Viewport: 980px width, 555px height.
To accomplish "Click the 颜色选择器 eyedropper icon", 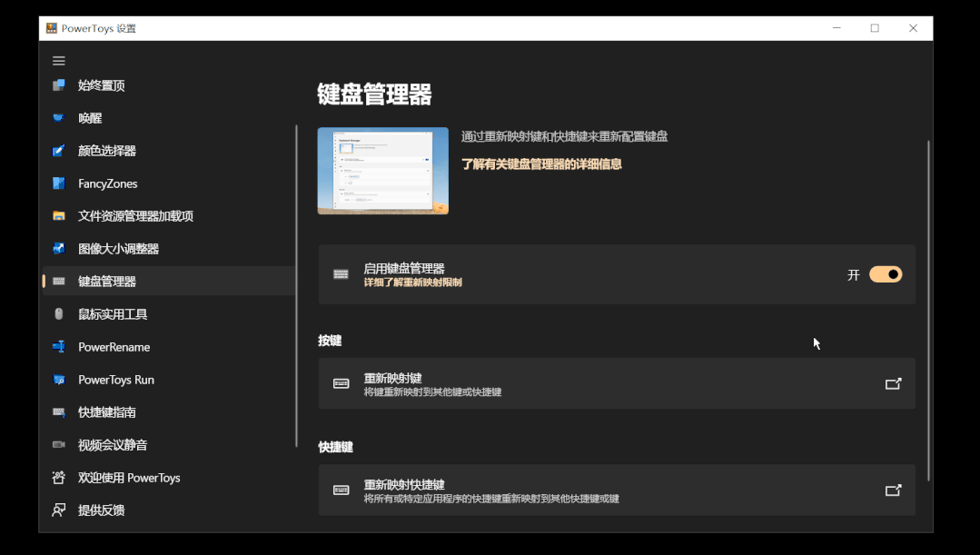I will pyautogui.click(x=59, y=151).
